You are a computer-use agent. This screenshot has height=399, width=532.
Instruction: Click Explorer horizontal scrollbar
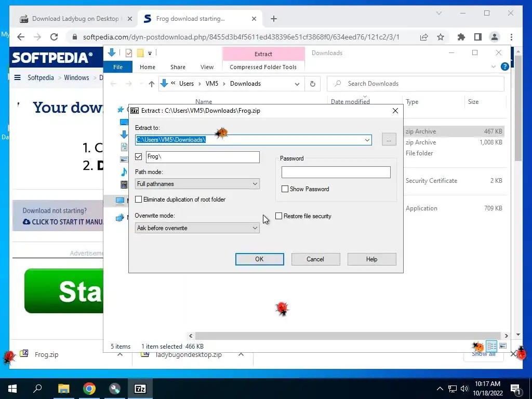click(348, 336)
